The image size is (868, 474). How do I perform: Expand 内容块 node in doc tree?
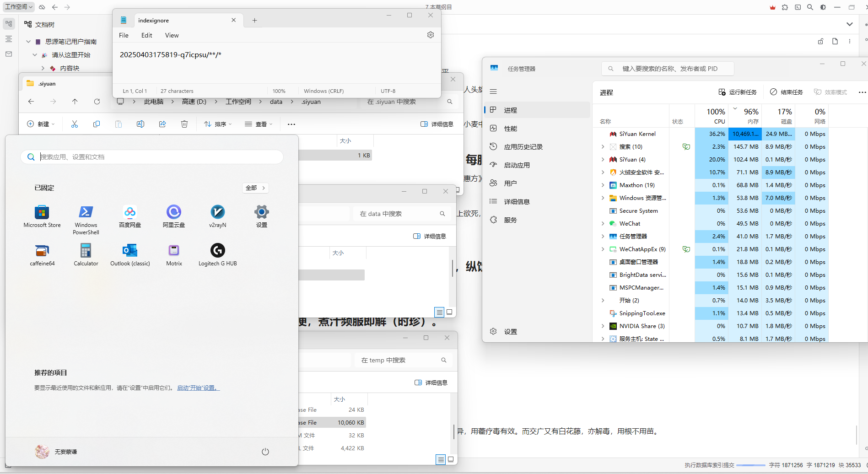pos(43,68)
